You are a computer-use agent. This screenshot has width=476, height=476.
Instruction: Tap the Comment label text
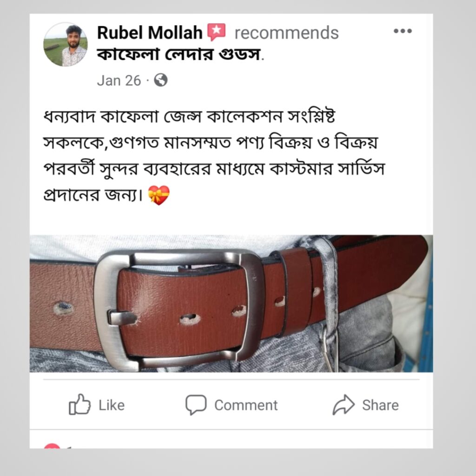coord(246,405)
